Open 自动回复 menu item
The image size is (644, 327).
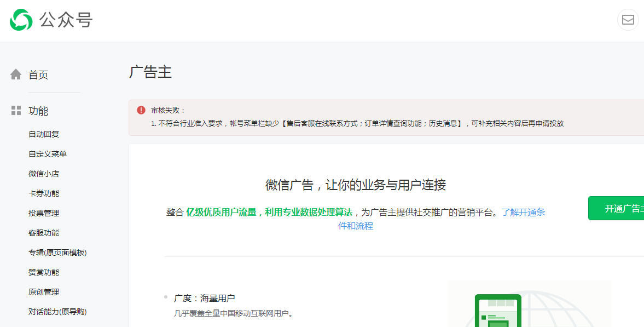pyautogui.click(x=44, y=134)
